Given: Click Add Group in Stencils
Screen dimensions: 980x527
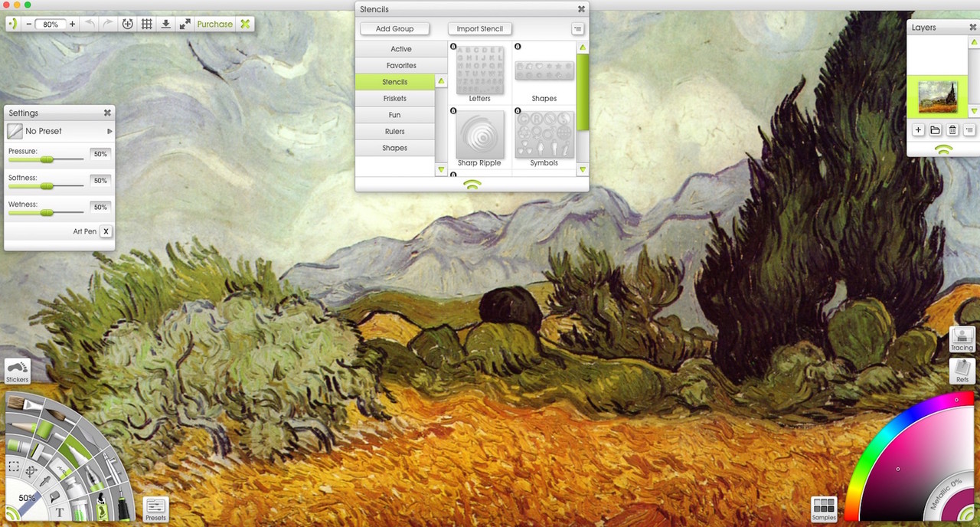Looking at the screenshot, I should [394, 29].
